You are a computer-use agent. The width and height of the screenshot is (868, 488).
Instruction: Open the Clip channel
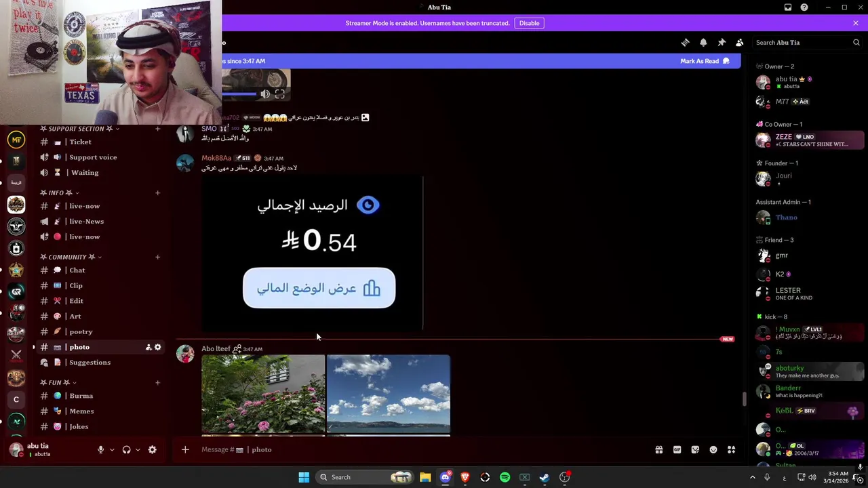100,285
